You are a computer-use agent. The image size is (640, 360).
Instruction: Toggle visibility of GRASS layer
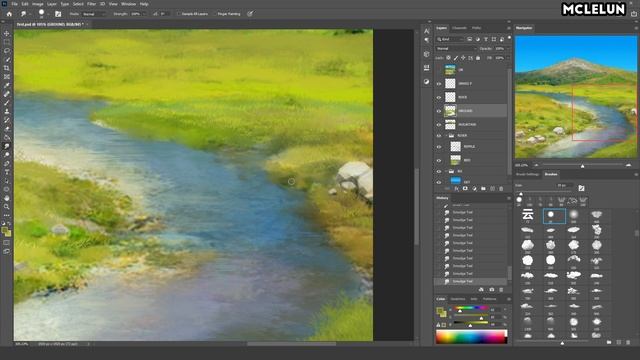(x=439, y=84)
